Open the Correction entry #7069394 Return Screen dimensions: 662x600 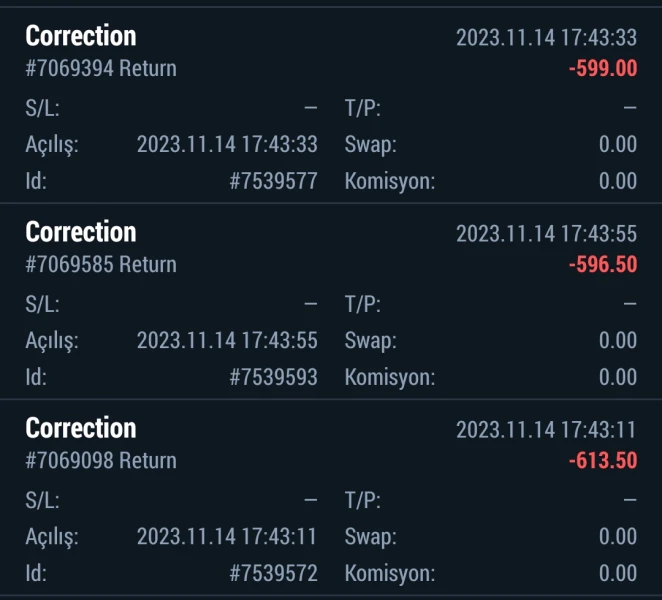tap(100, 69)
